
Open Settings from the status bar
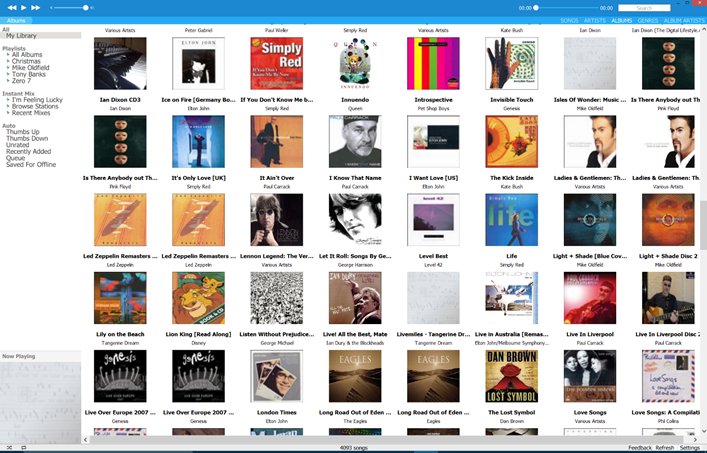pos(689,448)
